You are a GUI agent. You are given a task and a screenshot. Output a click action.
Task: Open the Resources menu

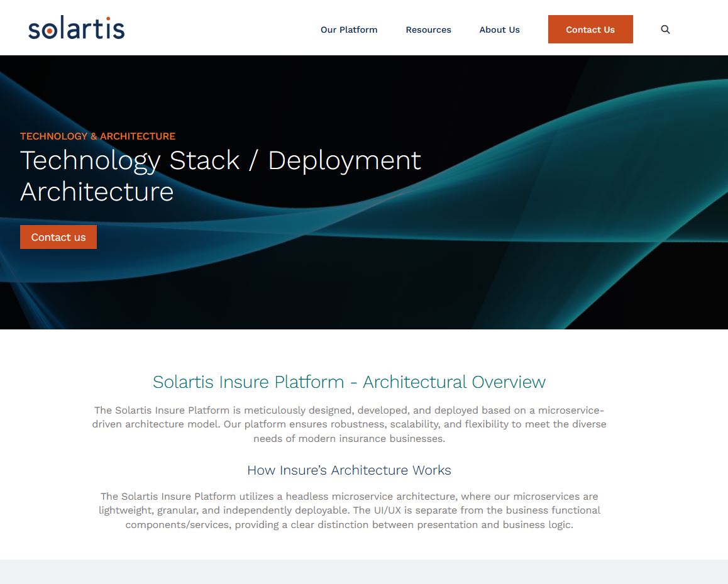point(428,30)
